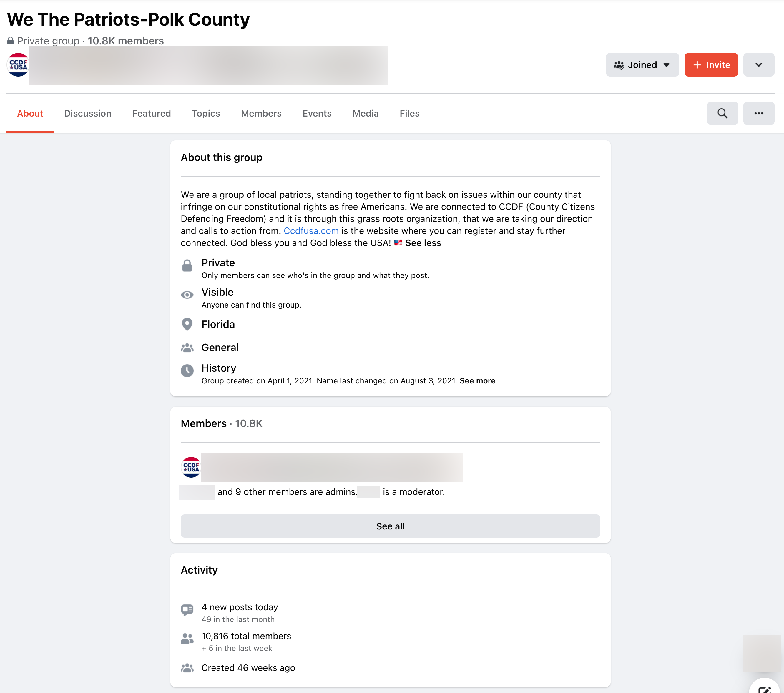The height and width of the screenshot is (693, 784).
Task: Open the Members tab
Action: tap(261, 114)
